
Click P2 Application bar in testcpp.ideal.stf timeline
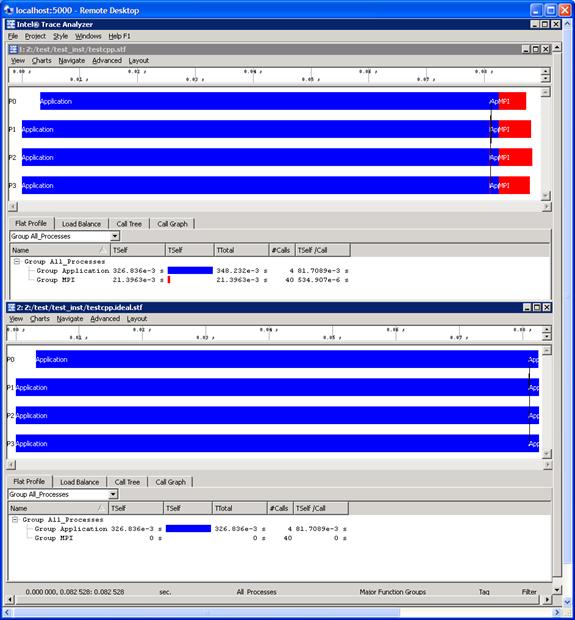[272, 416]
